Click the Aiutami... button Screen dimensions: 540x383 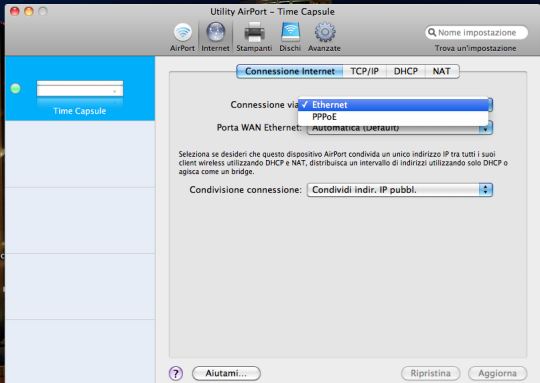tap(226, 373)
